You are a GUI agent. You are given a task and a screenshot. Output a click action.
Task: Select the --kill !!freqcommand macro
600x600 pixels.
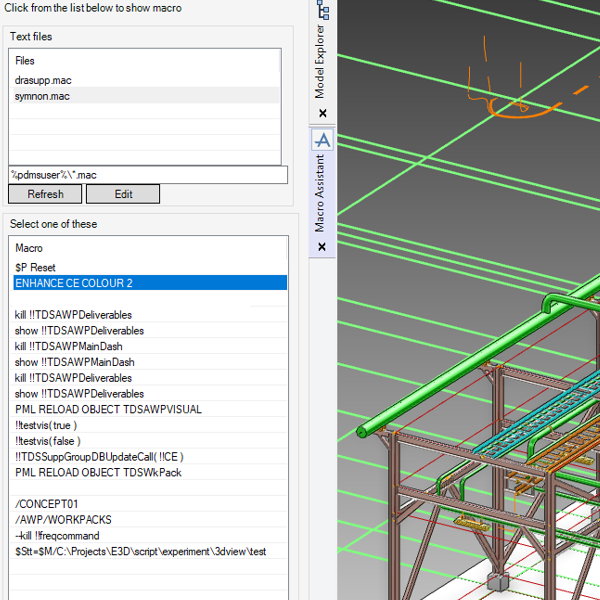coord(150,535)
